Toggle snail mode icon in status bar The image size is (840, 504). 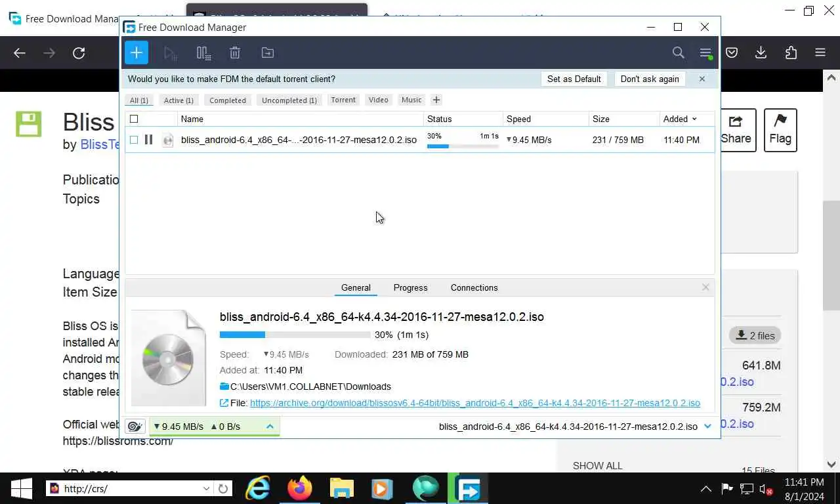coord(135,427)
